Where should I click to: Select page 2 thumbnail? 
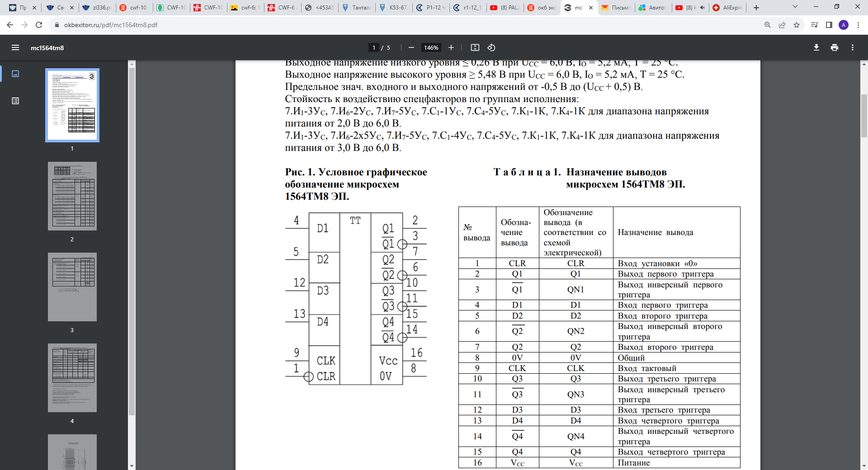(x=72, y=196)
